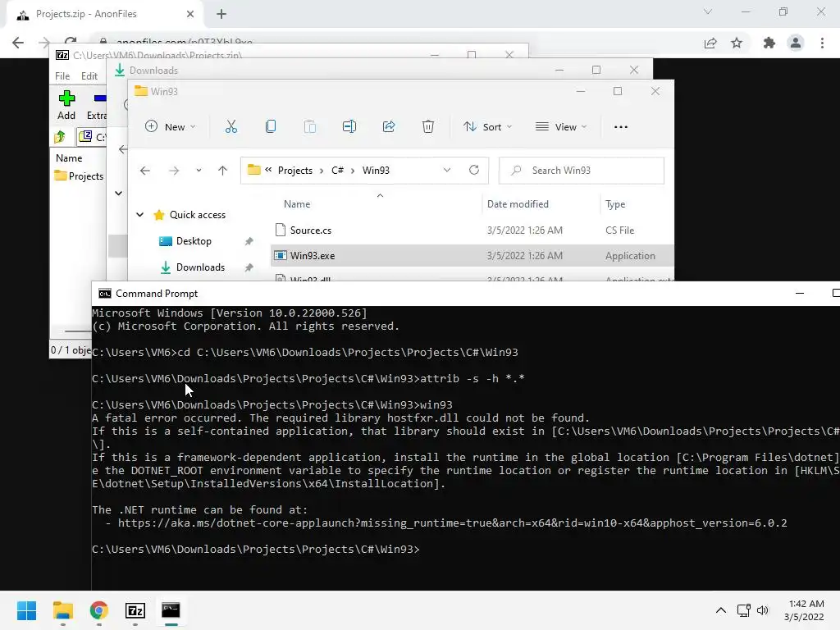Screen dimensions: 840x630
Task: Open the See more ellipsis in Win93 toolbar
Action: point(621,127)
